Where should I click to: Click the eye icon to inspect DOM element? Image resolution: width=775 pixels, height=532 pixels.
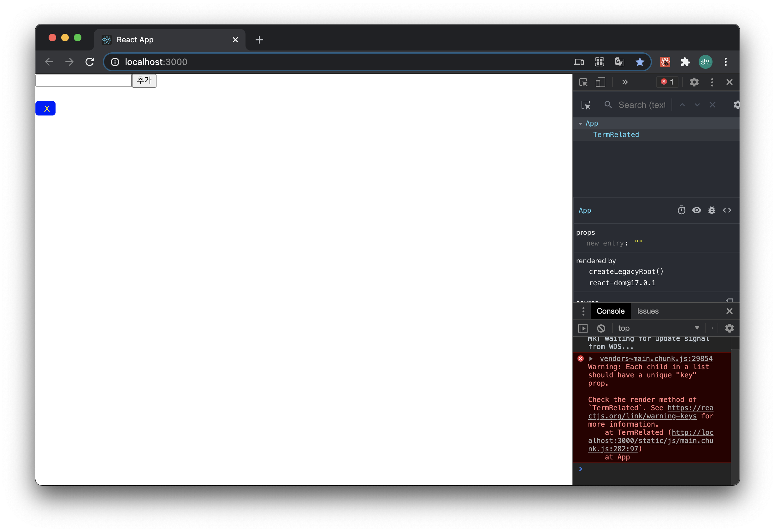coord(697,210)
